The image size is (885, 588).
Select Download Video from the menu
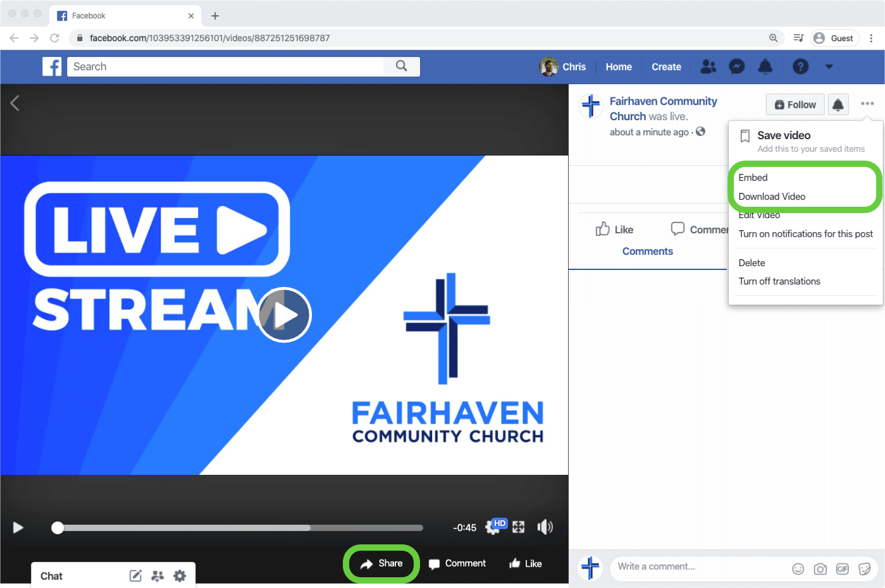(772, 197)
